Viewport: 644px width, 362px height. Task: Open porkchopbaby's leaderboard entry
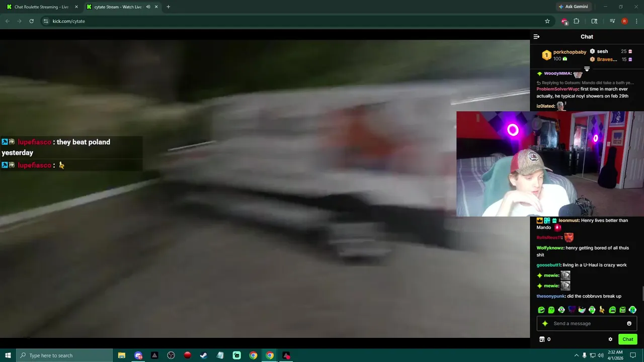click(564, 55)
